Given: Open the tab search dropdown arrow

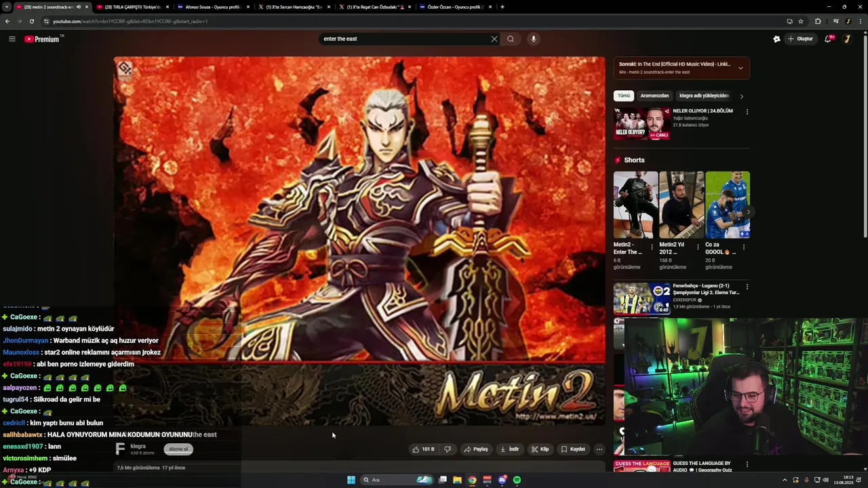Looking at the screenshot, I should [x=6, y=7].
